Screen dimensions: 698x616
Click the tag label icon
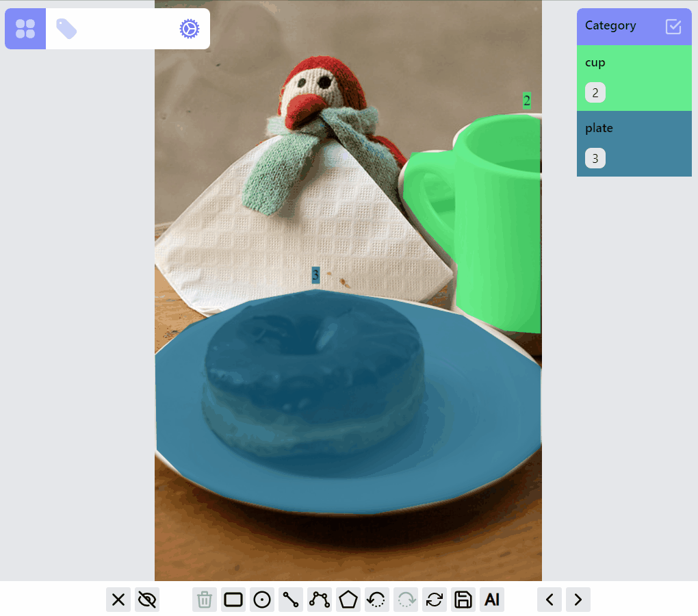point(66,29)
